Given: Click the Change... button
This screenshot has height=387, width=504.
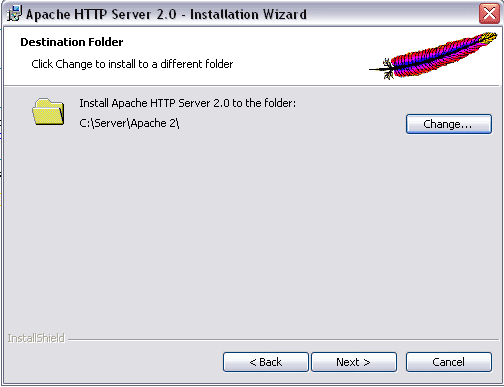Looking at the screenshot, I should point(449,124).
